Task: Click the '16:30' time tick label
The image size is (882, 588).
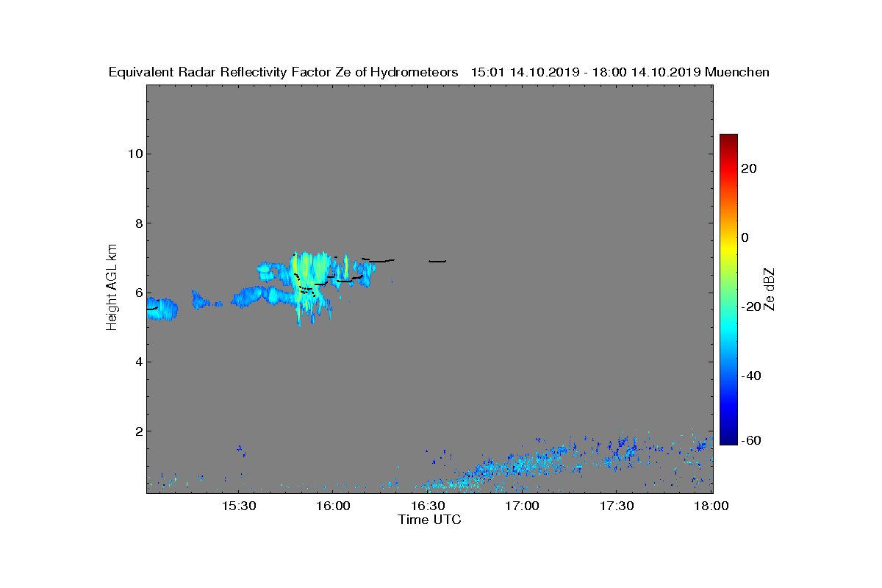Action: pos(428,506)
